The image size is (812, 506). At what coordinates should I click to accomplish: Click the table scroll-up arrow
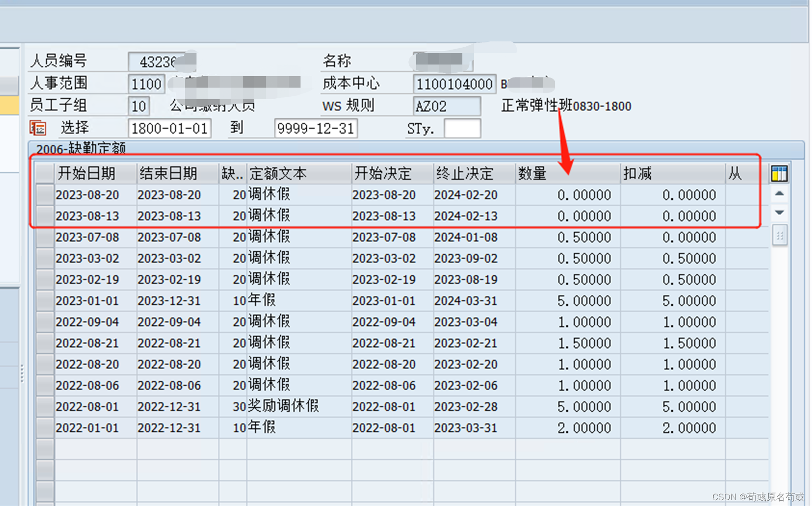(780, 194)
